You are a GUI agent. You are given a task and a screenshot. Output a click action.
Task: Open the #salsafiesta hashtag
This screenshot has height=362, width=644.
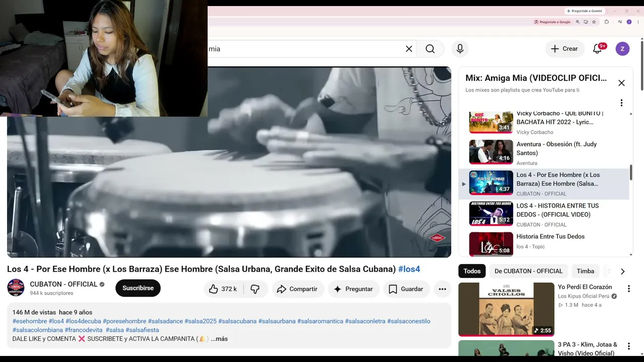coord(142,330)
